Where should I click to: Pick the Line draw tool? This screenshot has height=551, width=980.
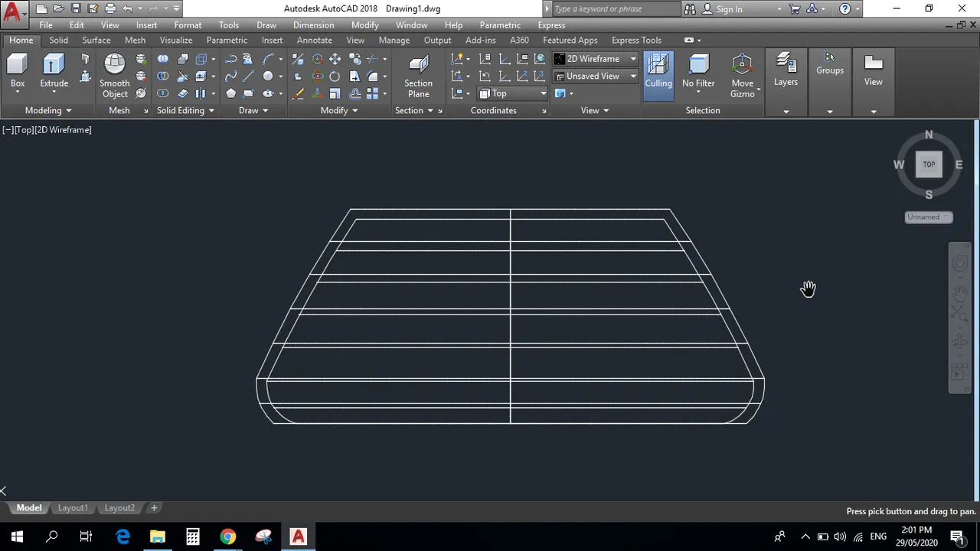pyautogui.click(x=248, y=77)
